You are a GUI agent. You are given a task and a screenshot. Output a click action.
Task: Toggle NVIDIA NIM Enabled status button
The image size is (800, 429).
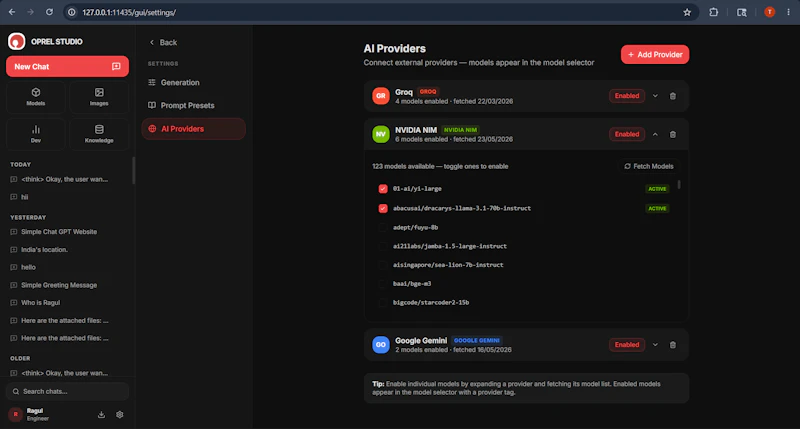click(627, 134)
